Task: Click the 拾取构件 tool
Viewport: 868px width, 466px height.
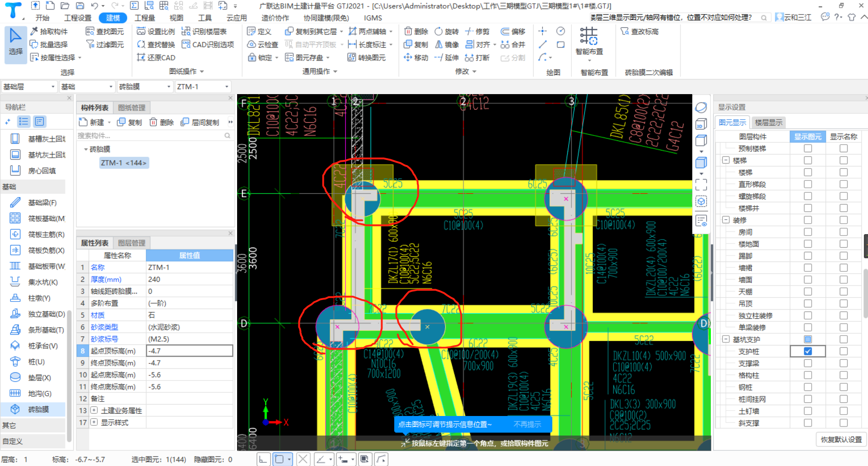Action: 49,31
